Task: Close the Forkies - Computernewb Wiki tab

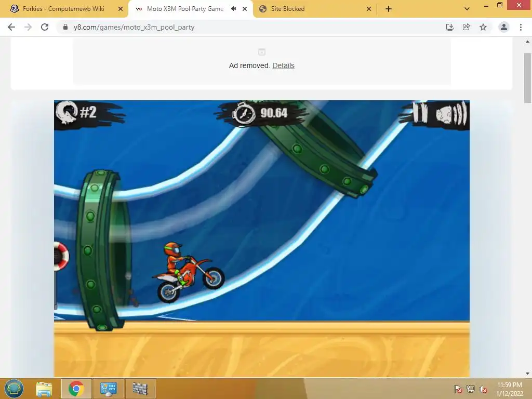Action: 121,9
